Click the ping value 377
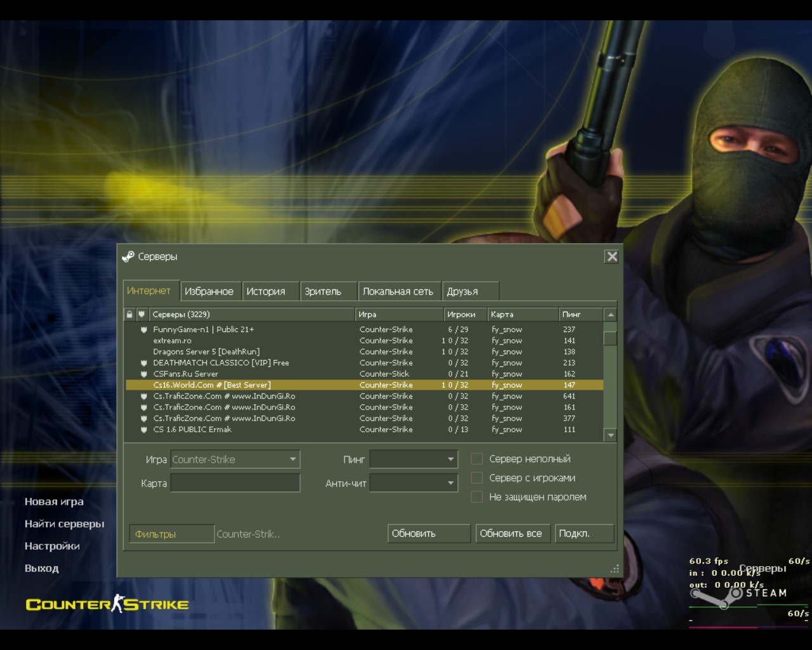Image resolution: width=812 pixels, height=650 pixels. (x=569, y=418)
